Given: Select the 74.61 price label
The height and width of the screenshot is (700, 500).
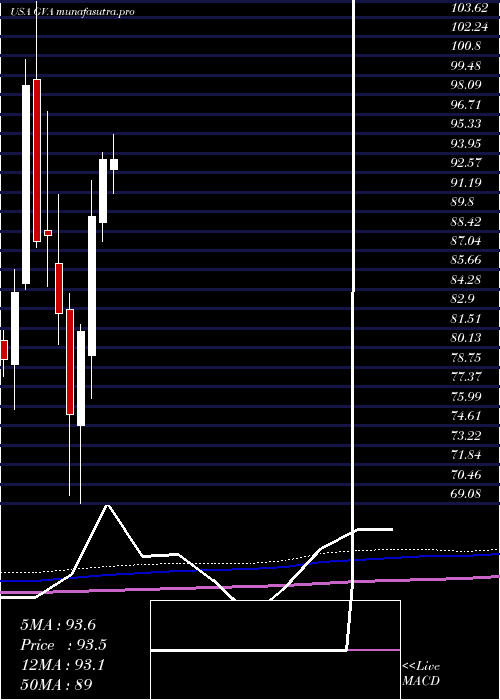Looking at the screenshot, I should (467, 416).
